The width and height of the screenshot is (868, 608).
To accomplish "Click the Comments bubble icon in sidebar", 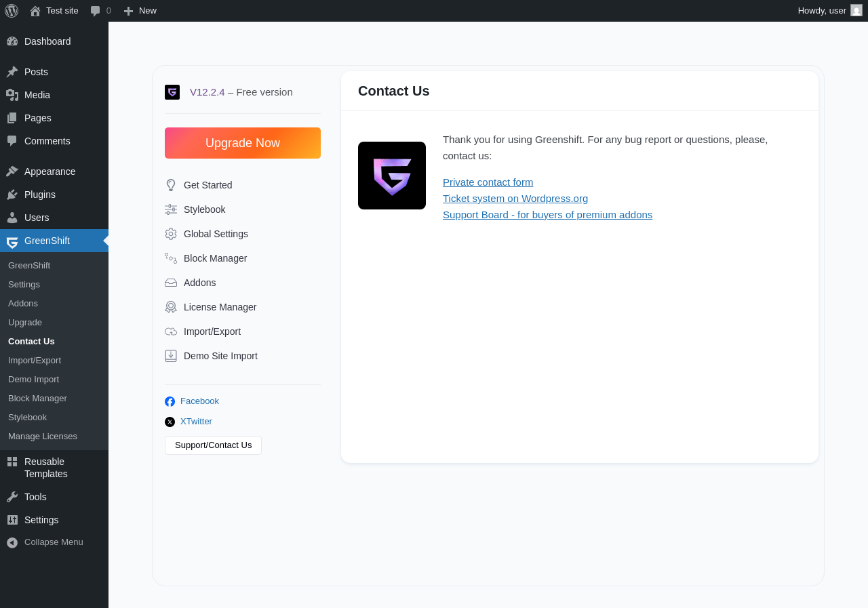I will 12,141.
